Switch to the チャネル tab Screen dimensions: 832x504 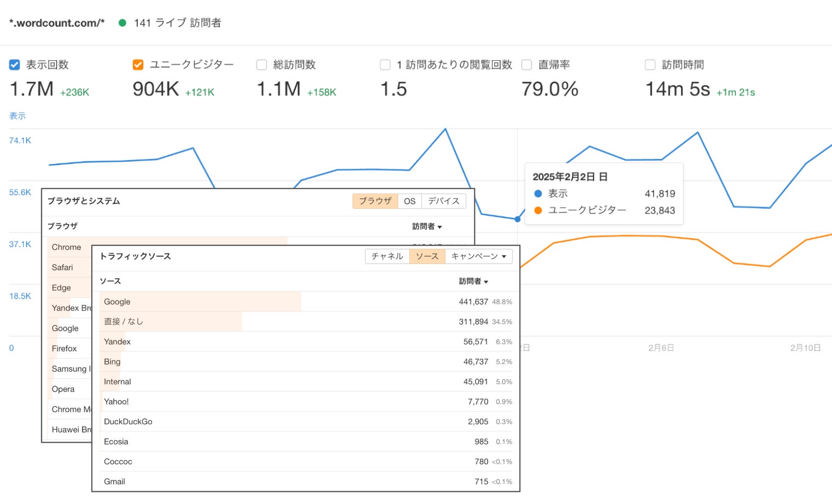pos(387,256)
